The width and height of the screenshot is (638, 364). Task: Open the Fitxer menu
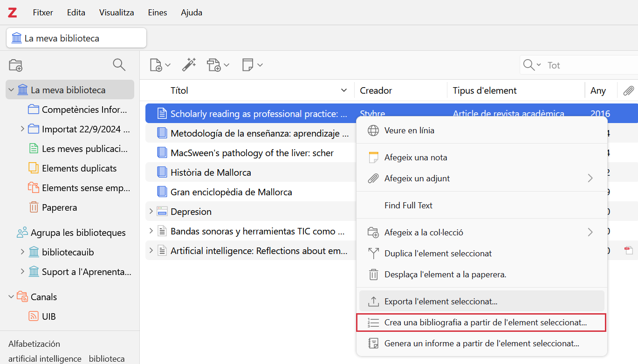43,13
